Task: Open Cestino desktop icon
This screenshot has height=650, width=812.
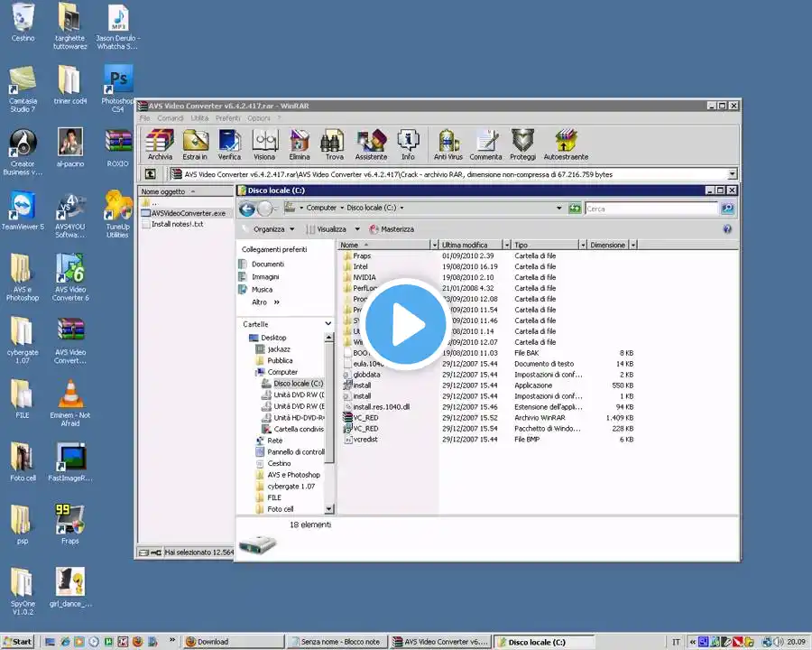Action: (x=23, y=23)
